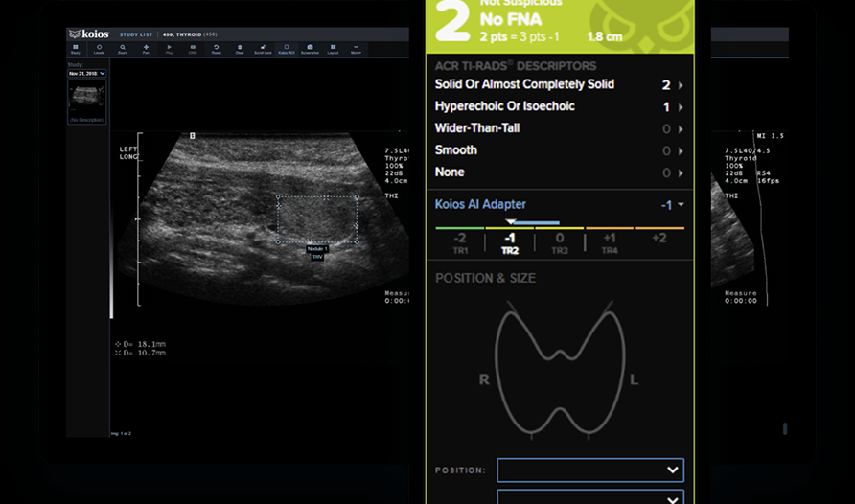This screenshot has width=855, height=504.
Task: Click the Reset view icon
Action: (x=216, y=49)
